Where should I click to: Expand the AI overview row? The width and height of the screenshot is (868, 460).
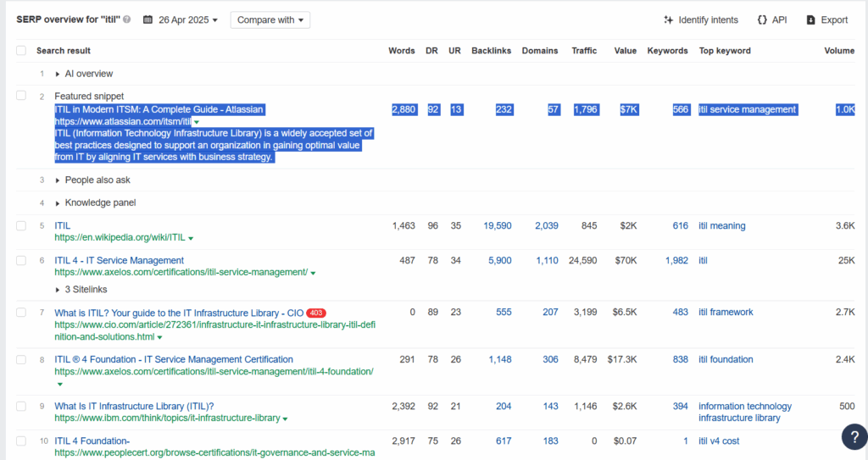[x=57, y=74]
